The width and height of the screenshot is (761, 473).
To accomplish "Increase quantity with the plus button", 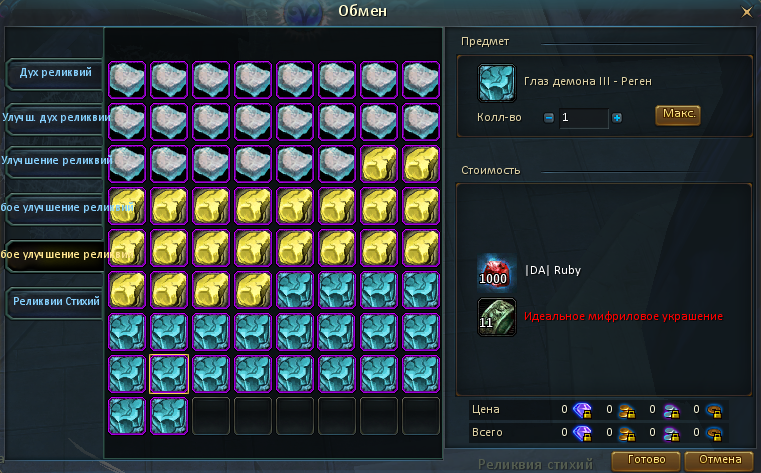I will [x=616, y=117].
